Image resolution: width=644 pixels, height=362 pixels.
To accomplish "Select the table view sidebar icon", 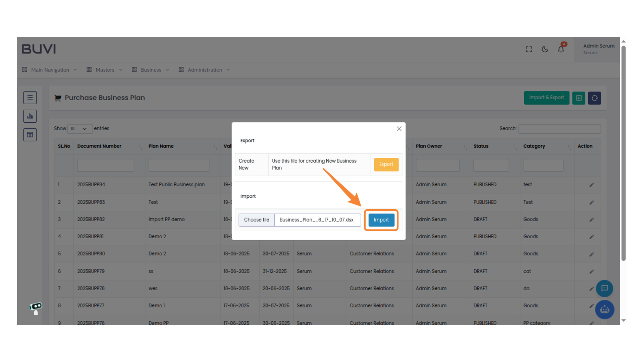I will point(30,135).
